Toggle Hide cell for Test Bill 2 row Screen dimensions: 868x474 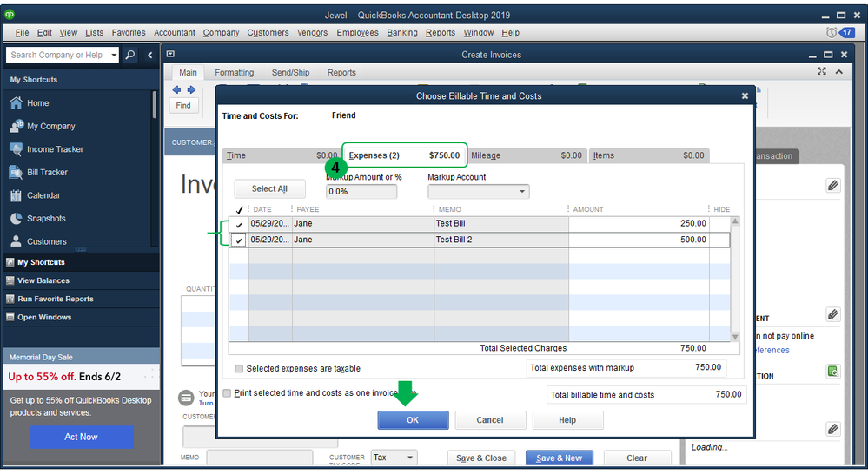719,240
